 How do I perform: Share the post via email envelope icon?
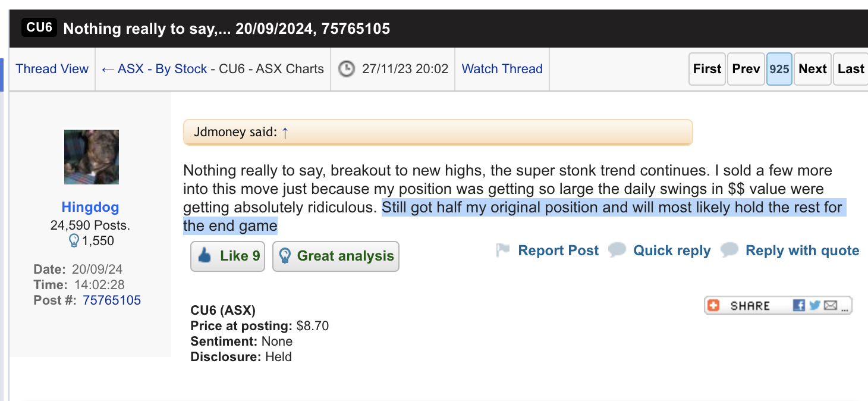[831, 305]
